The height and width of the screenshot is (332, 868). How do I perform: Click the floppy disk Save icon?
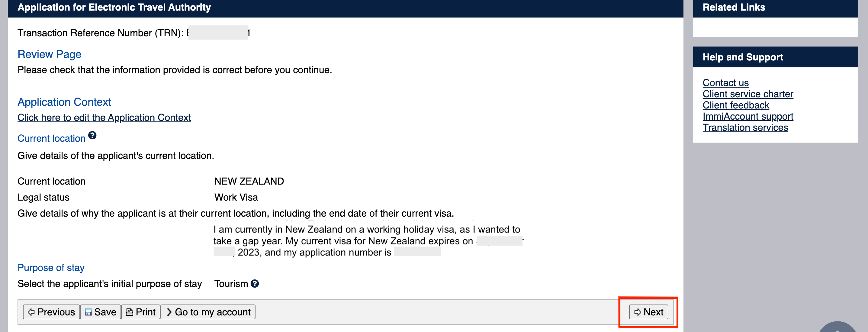(88, 312)
